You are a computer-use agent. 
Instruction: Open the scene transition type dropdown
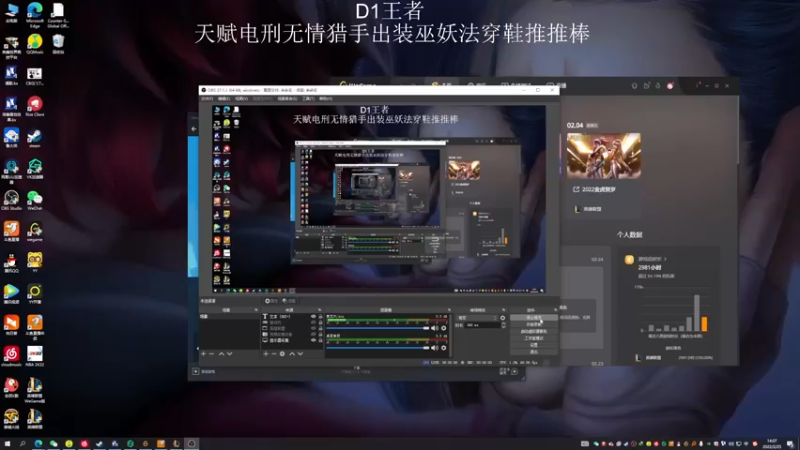click(477, 318)
